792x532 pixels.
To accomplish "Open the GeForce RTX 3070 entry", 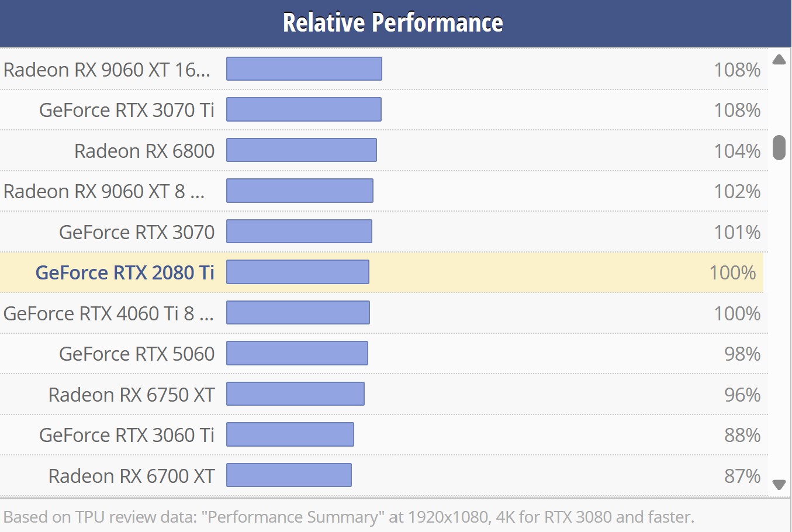I will [137, 232].
